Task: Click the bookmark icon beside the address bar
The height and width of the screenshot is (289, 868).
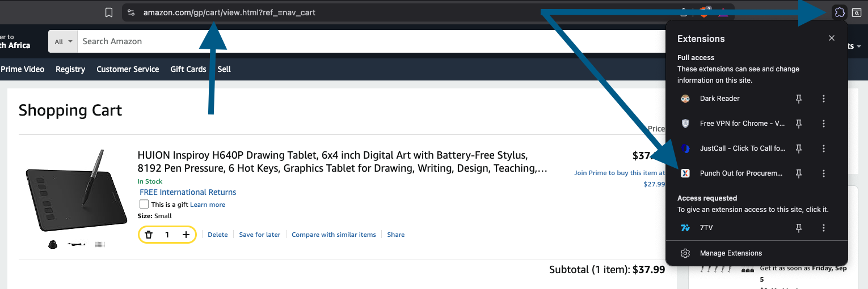Action: tap(109, 12)
